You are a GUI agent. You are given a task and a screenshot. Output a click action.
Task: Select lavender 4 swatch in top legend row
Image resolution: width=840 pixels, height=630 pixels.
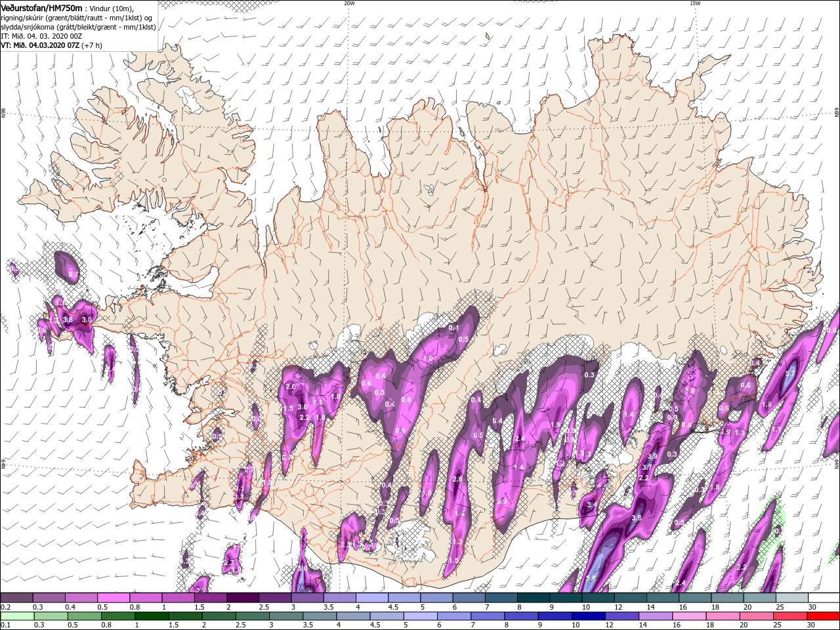click(371, 598)
